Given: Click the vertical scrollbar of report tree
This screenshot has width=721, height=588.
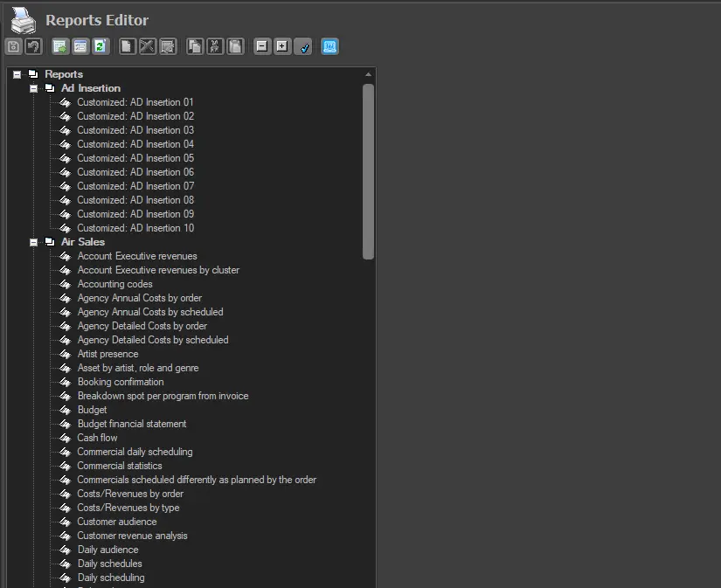Looking at the screenshot, I should [368, 171].
